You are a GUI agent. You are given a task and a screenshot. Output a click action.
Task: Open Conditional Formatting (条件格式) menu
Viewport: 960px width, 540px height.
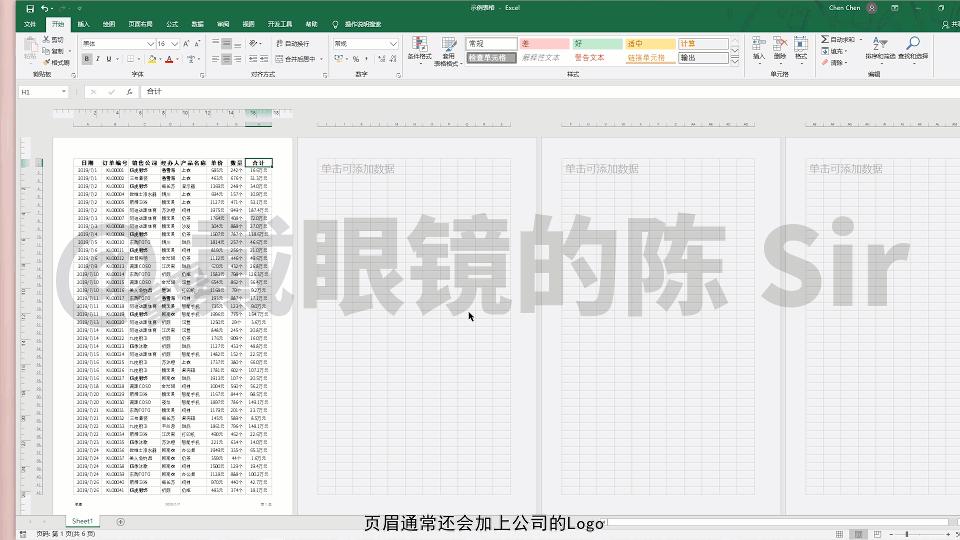click(419, 50)
